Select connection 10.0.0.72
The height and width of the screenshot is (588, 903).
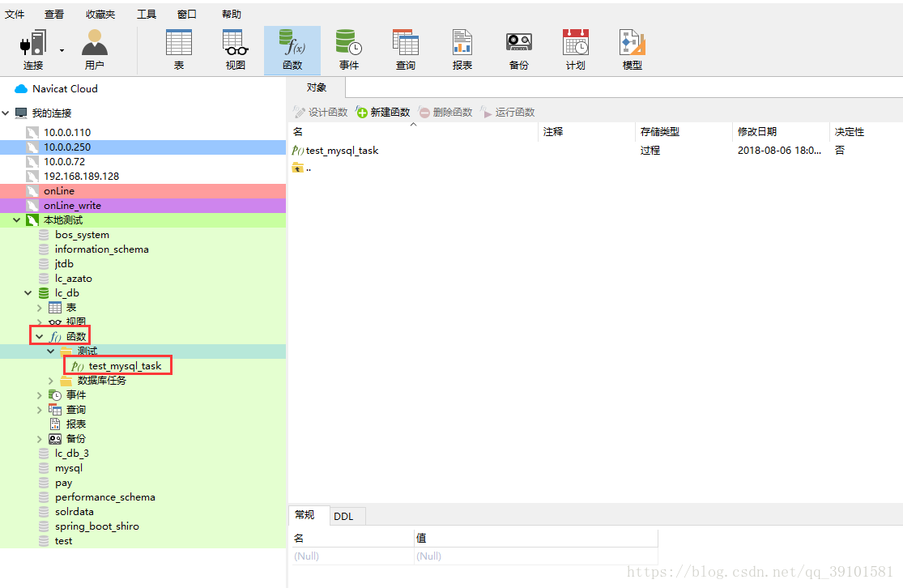(64, 162)
